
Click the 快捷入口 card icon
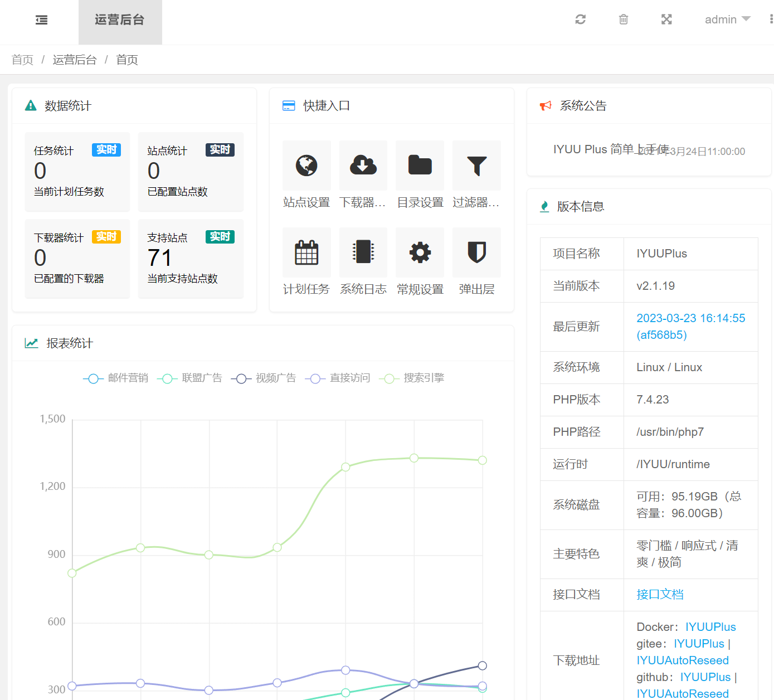289,105
